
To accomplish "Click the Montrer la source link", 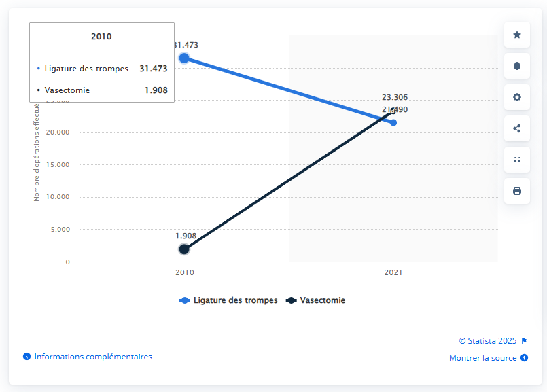I will (x=482, y=358).
